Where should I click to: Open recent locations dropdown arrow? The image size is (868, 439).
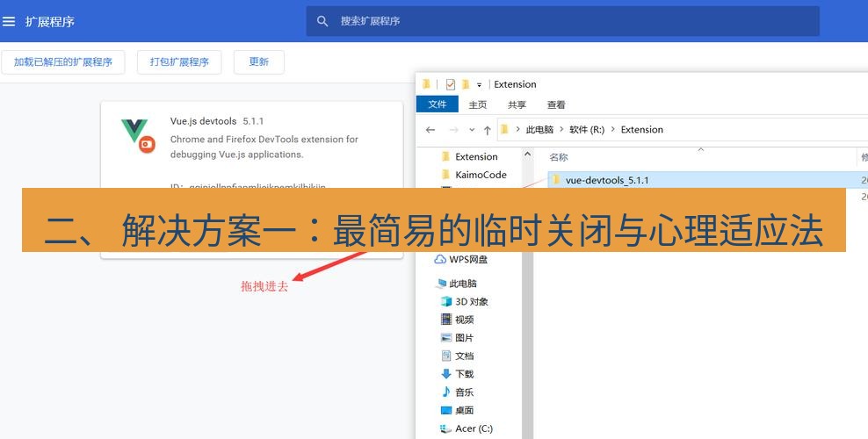[x=472, y=130]
